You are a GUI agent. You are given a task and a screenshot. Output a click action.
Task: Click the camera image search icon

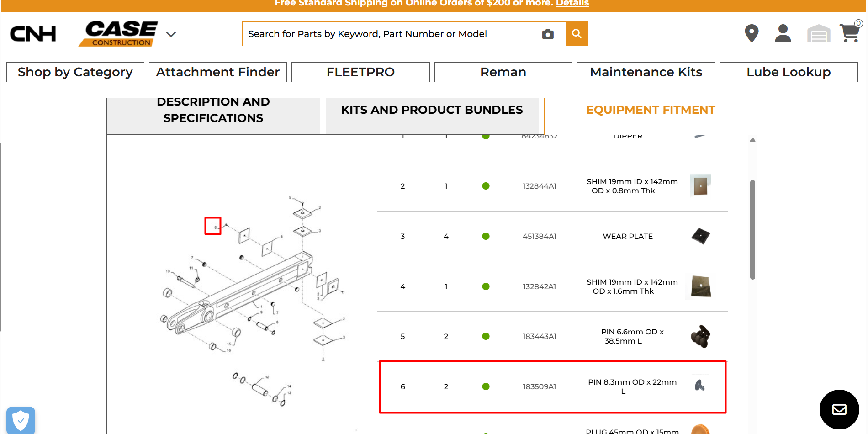pyautogui.click(x=548, y=34)
